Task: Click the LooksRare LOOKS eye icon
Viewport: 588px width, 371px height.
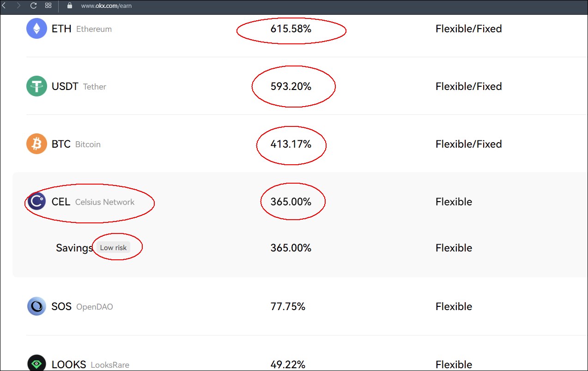Action: (36, 364)
